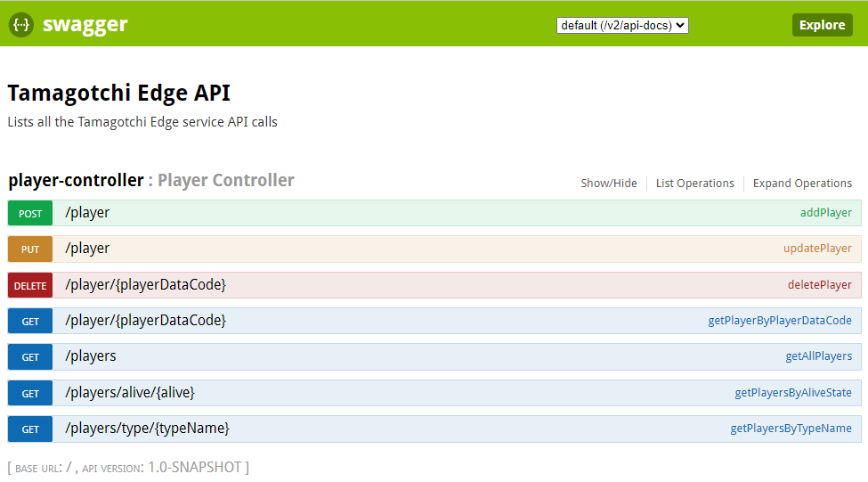Open the updatePlayer operation link
Image resolution: width=868 pixels, height=482 pixels.
pos(817,249)
